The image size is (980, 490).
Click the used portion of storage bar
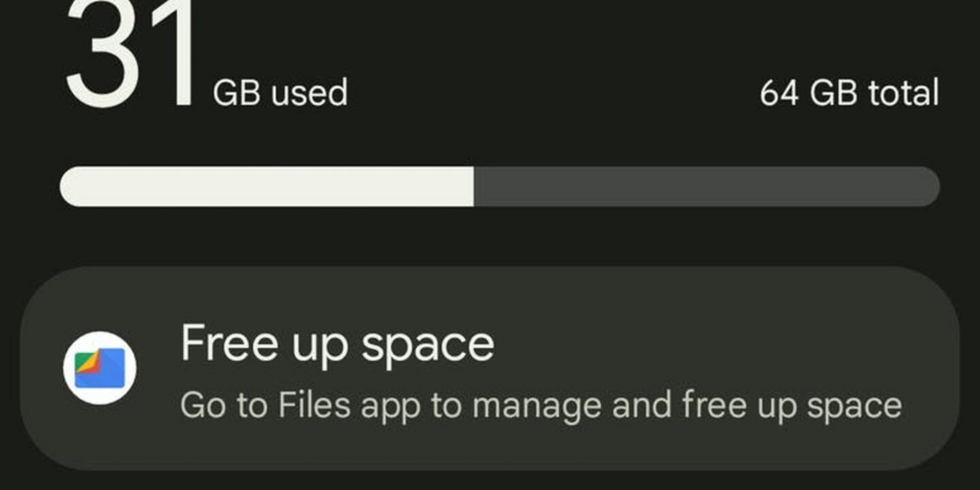point(267,186)
